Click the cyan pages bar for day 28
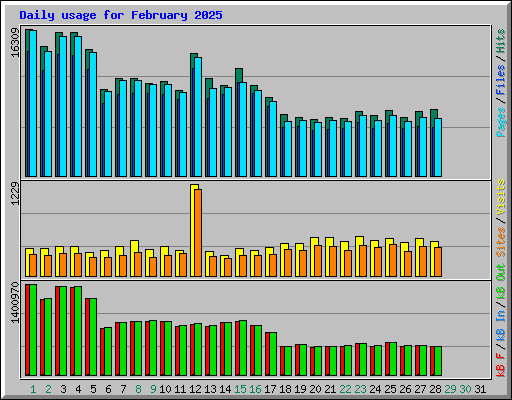Image resolution: width=512 pixels, height=400 pixels. [438, 147]
